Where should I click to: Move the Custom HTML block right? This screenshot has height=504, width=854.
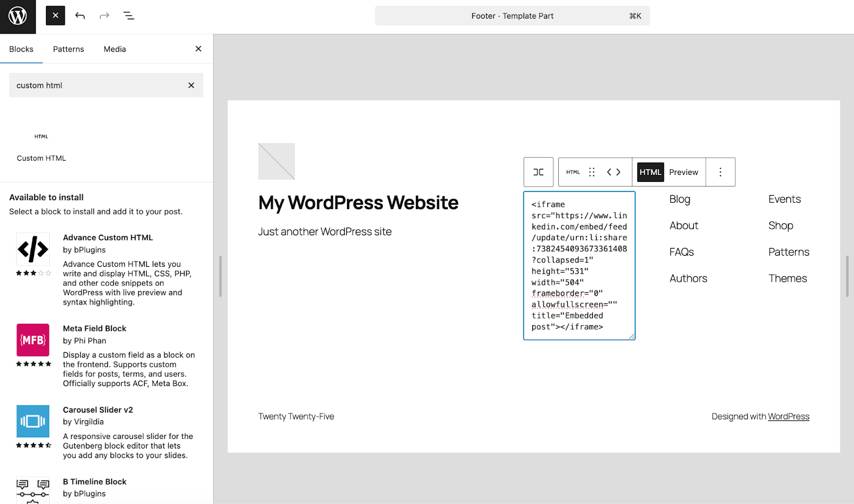[619, 172]
